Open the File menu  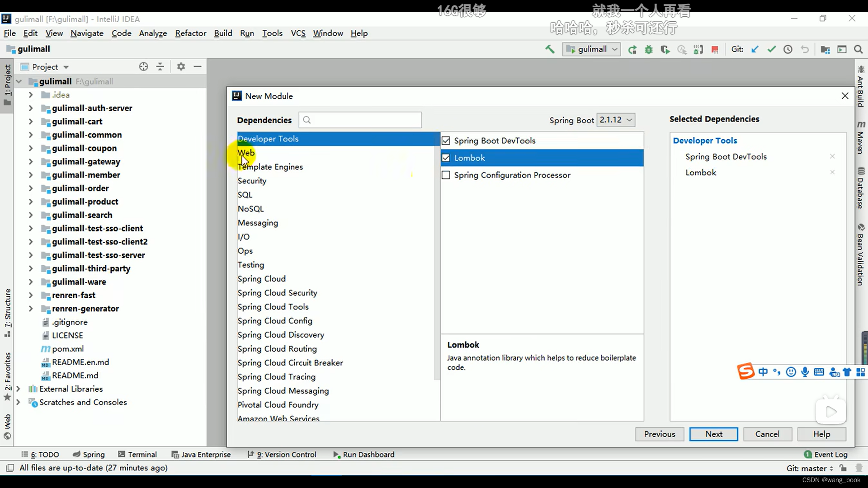pyautogui.click(x=9, y=33)
